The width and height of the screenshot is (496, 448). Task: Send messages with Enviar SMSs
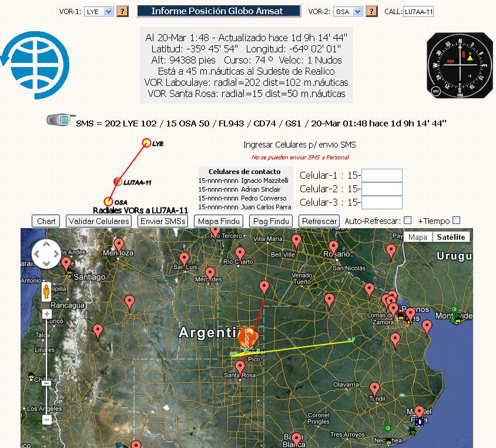coord(163,221)
